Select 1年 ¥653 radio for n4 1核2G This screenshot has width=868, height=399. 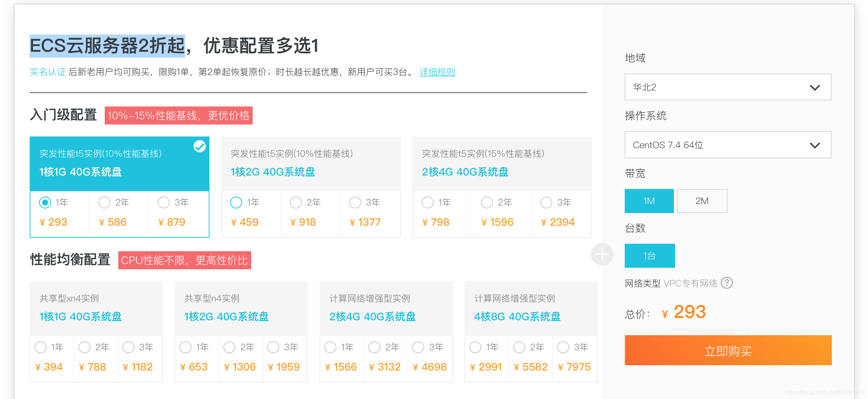coord(185,347)
